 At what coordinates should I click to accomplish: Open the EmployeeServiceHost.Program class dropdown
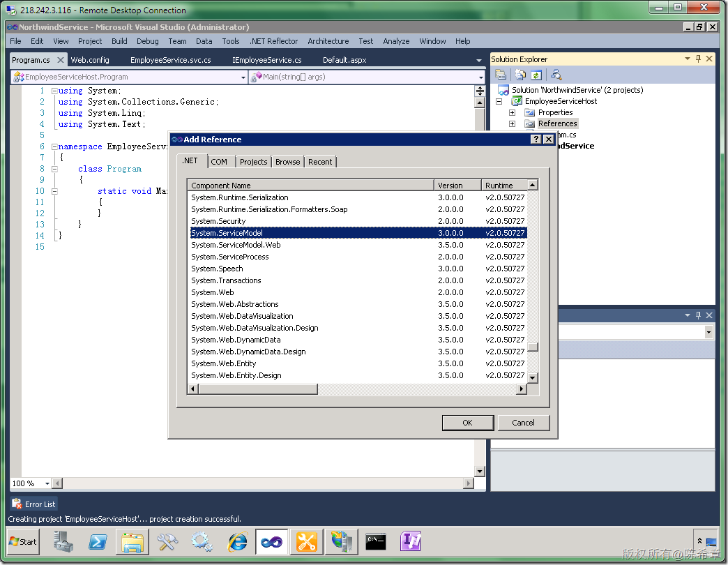[243, 77]
